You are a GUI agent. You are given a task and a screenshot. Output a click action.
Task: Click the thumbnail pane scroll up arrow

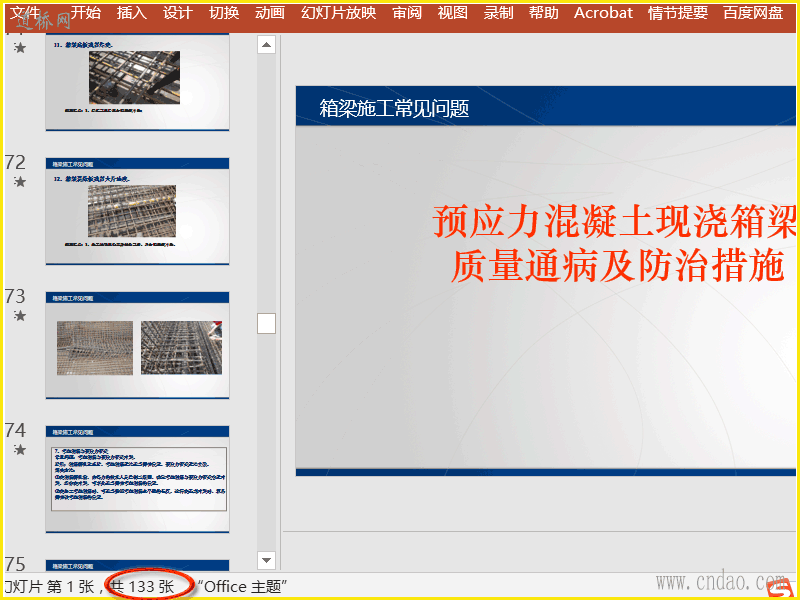(266, 45)
